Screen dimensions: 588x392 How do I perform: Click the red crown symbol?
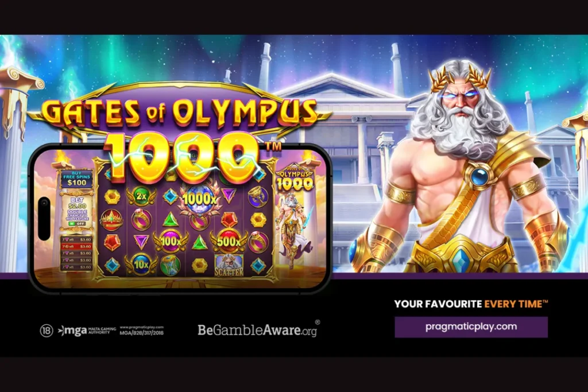112,220
